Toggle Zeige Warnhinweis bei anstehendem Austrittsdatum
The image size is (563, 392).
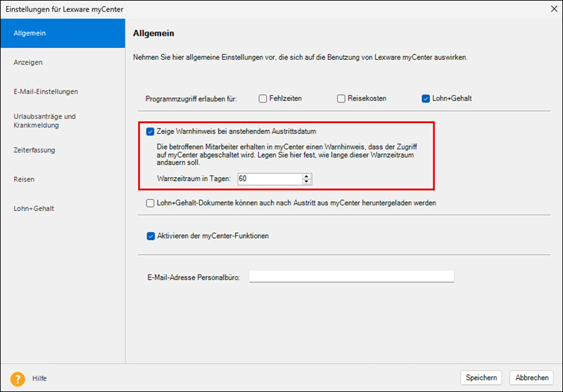[x=150, y=132]
